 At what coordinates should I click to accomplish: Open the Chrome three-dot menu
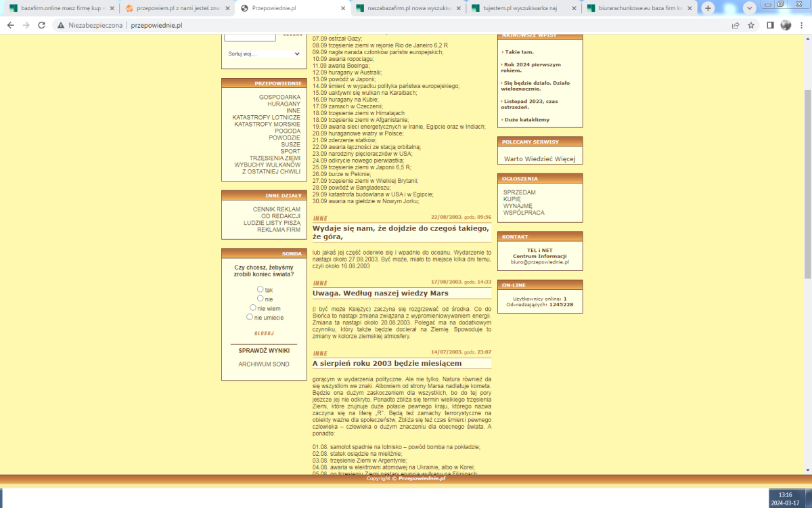801,25
